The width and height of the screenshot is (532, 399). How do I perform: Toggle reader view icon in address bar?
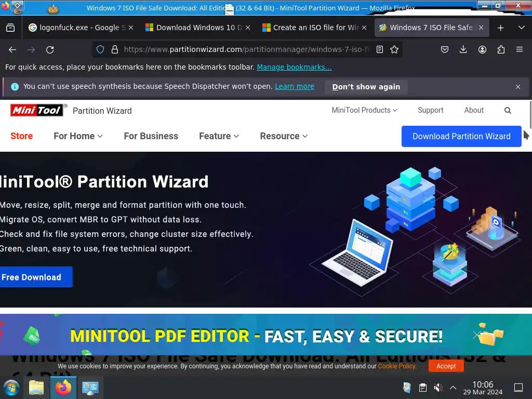click(380, 49)
